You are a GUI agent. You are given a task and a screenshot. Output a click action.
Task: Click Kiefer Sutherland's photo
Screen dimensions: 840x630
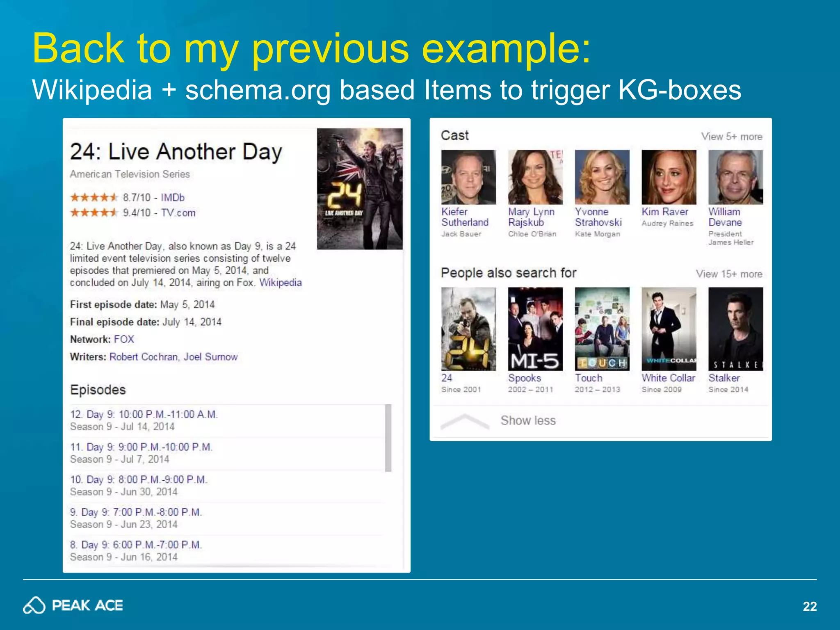[468, 177]
